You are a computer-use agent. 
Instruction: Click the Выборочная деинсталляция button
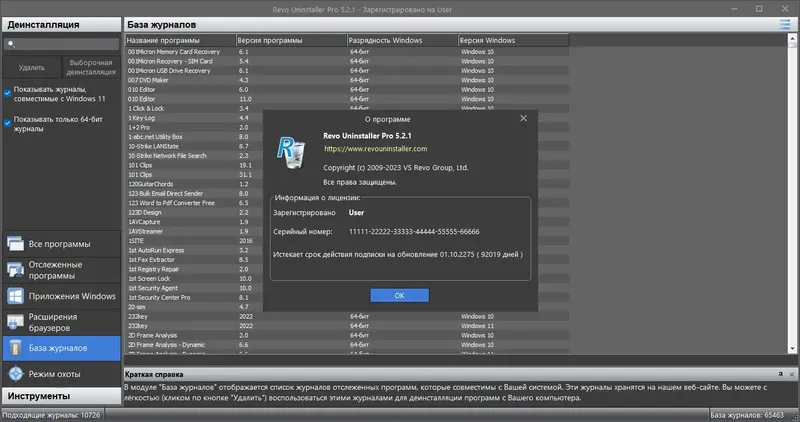[x=91, y=67]
